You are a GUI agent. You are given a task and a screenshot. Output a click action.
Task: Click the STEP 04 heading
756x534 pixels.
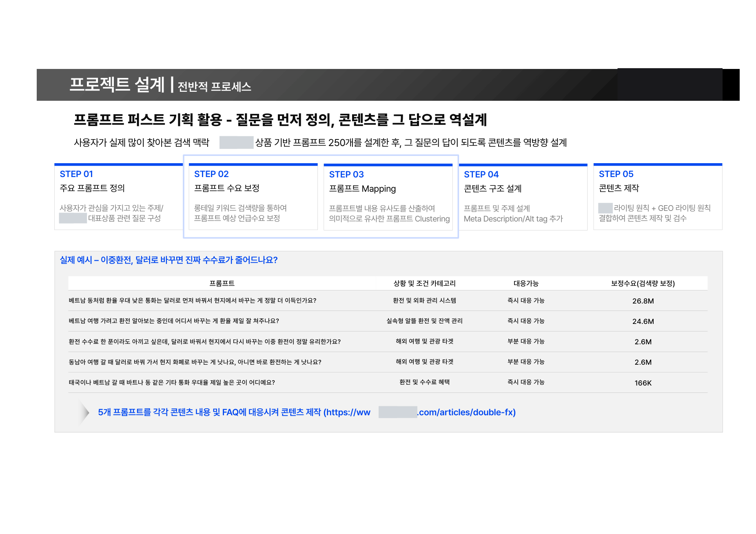(x=481, y=175)
